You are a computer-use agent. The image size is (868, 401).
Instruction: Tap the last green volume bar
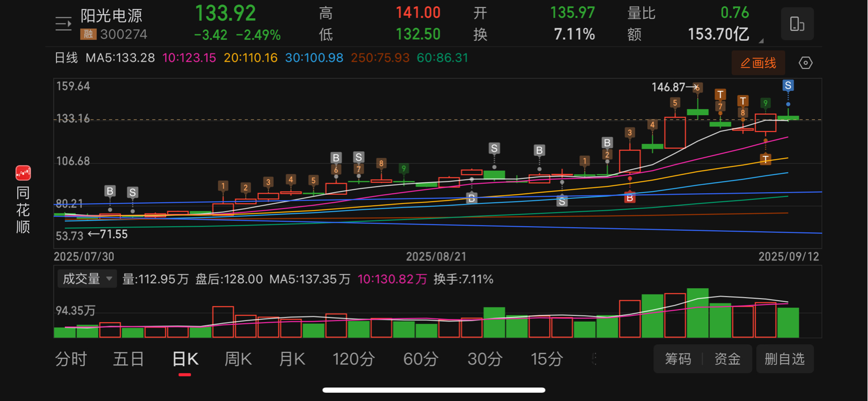click(788, 323)
